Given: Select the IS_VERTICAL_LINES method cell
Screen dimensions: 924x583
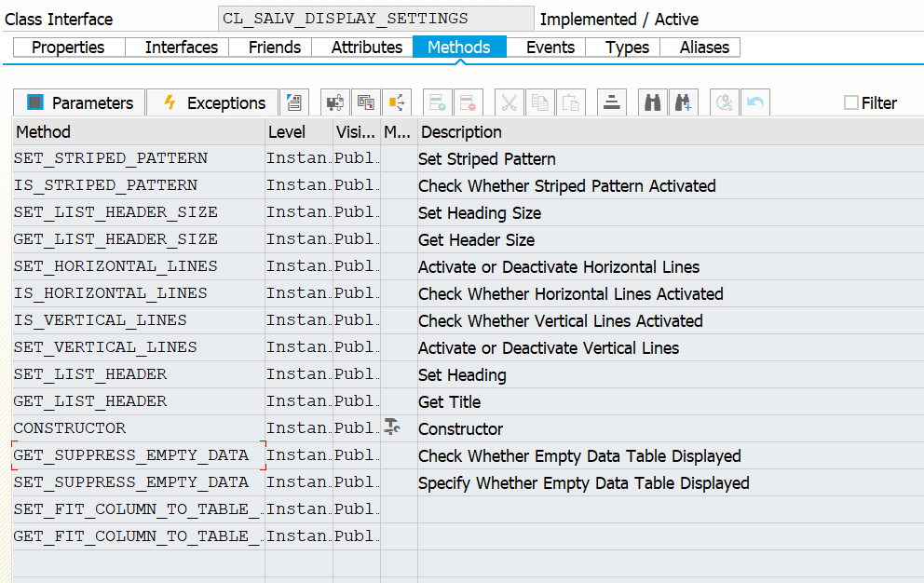Looking at the screenshot, I should (139, 320).
